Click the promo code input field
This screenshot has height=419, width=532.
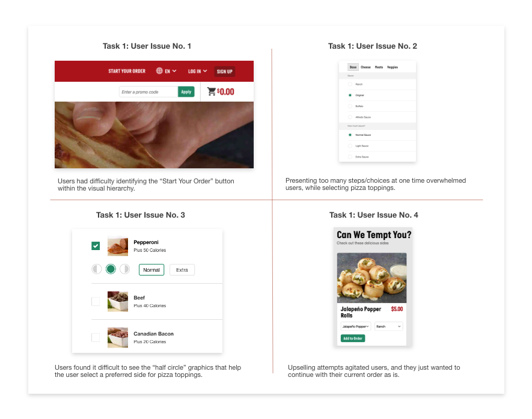pyautogui.click(x=148, y=92)
